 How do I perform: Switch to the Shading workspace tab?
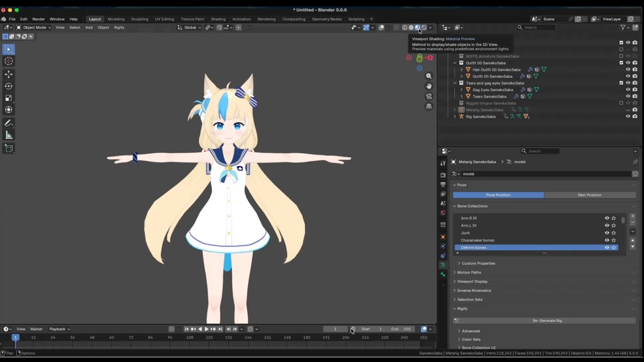tap(218, 19)
